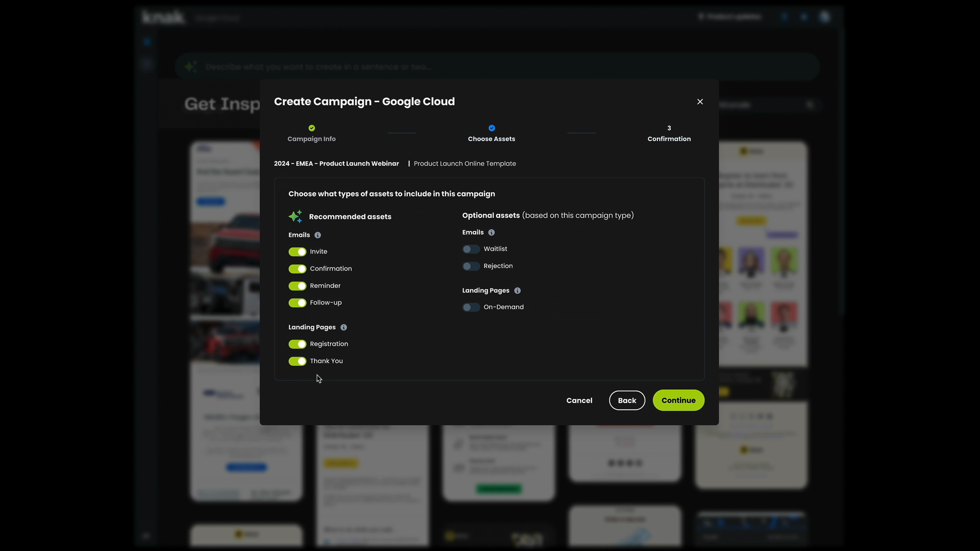Select the Choose Assets step label

coord(492,139)
